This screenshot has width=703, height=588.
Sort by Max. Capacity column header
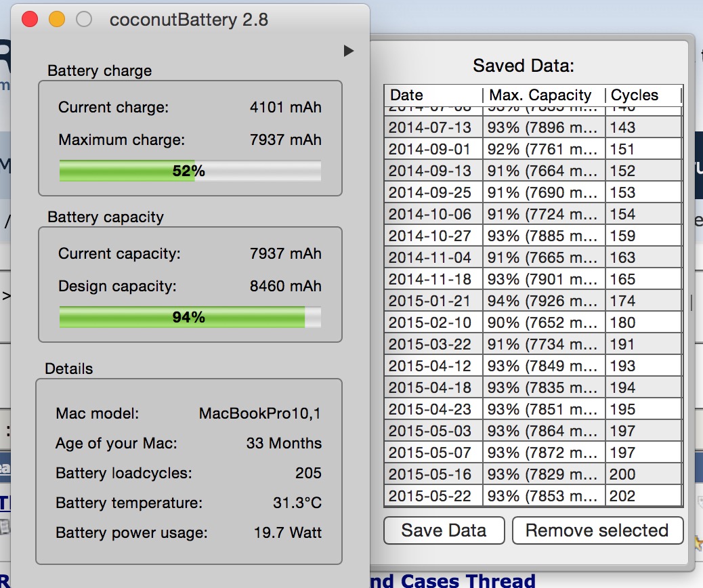(544, 95)
